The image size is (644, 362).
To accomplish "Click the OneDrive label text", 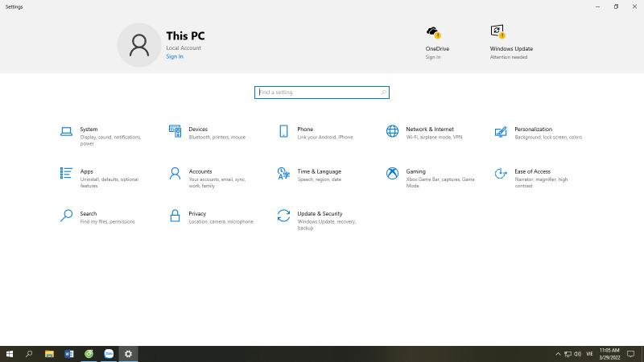I will tap(437, 49).
